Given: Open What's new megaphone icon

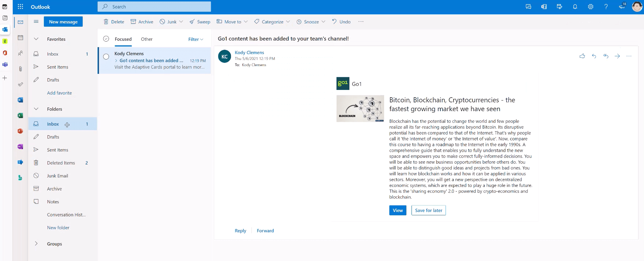Looking at the screenshot, I should [622, 6].
